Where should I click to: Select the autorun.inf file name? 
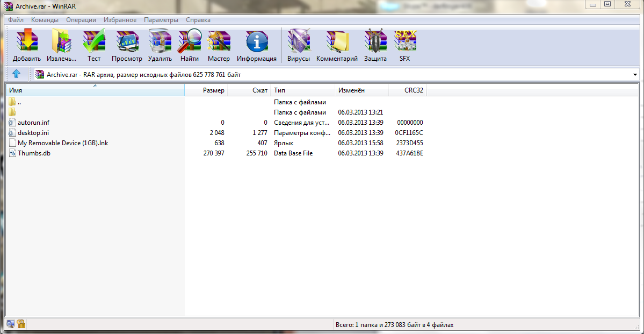pyautogui.click(x=34, y=122)
